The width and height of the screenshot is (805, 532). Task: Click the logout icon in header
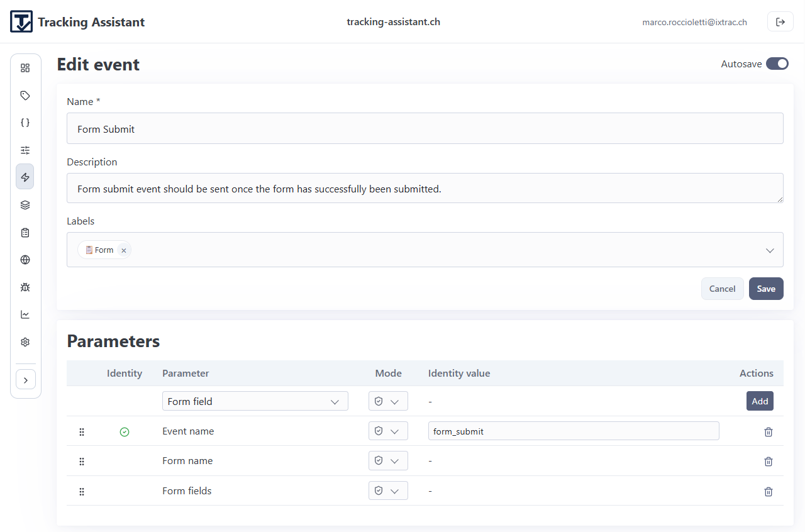tap(780, 22)
